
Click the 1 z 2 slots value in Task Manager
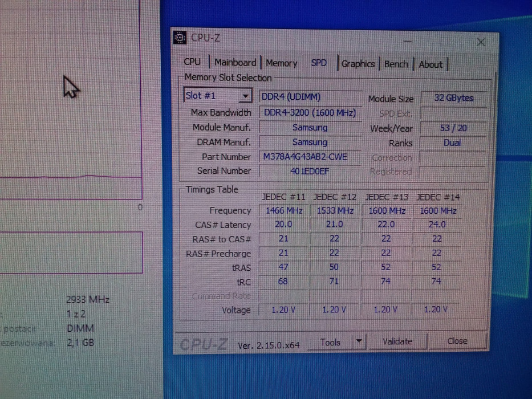click(76, 314)
